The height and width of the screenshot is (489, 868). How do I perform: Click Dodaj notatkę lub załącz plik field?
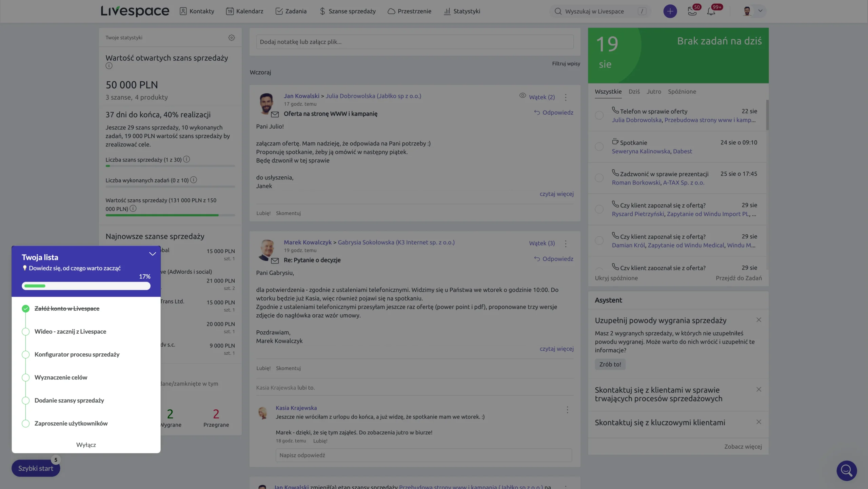pyautogui.click(x=415, y=42)
